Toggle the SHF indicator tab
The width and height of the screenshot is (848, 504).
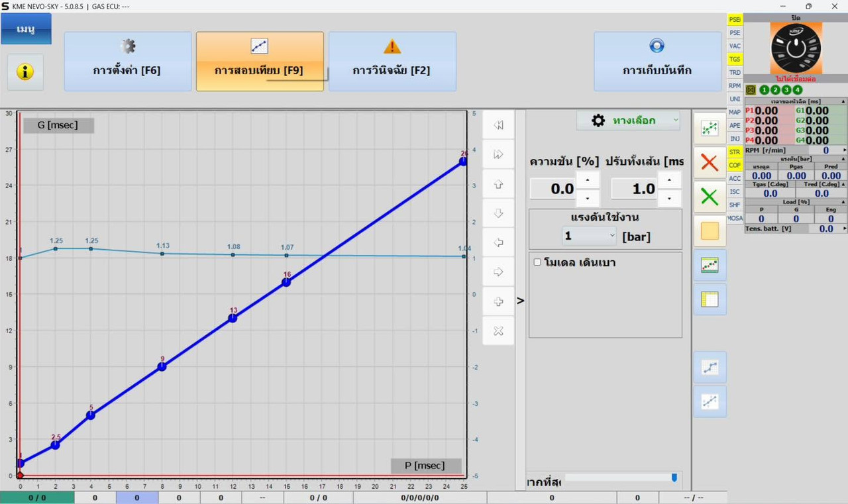pos(735,205)
